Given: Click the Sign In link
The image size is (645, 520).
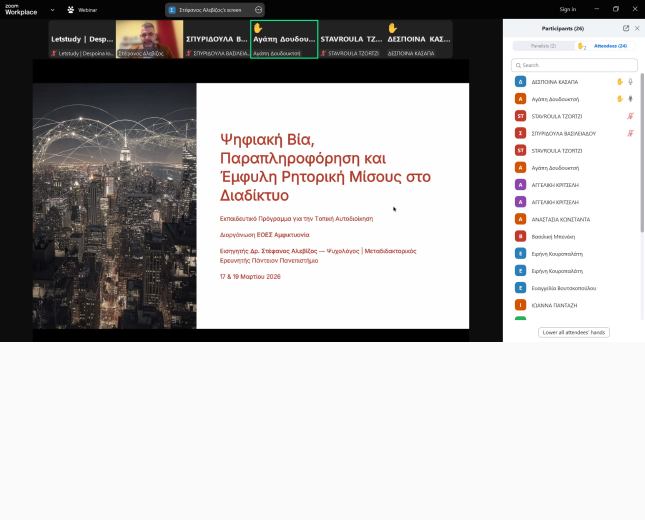Looking at the screenshot, I should coord(567,9).
